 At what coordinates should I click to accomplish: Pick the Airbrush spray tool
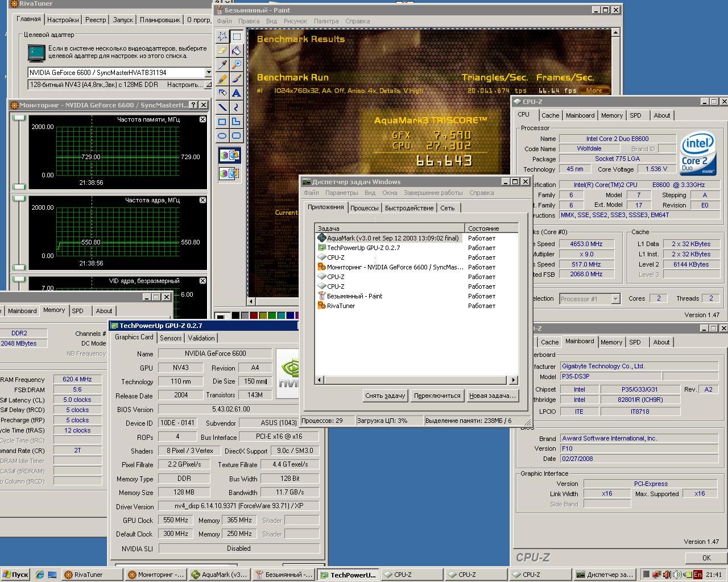click(x=222, y=93)
